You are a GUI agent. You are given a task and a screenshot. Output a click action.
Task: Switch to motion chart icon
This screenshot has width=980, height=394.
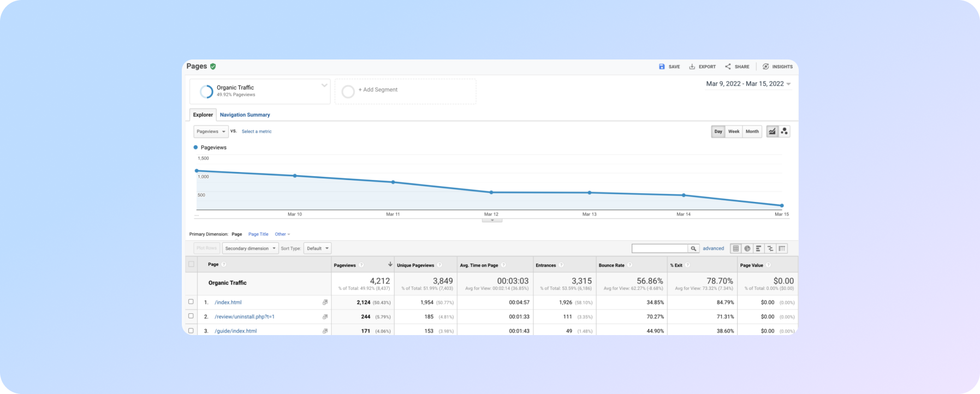(x=785, y=132)
